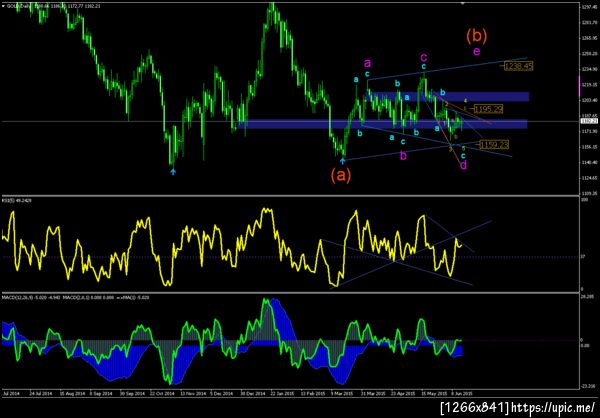600x418 pixels.
Task: Click the 24 Jul 2014 date on the time axis
Action: 41,393
